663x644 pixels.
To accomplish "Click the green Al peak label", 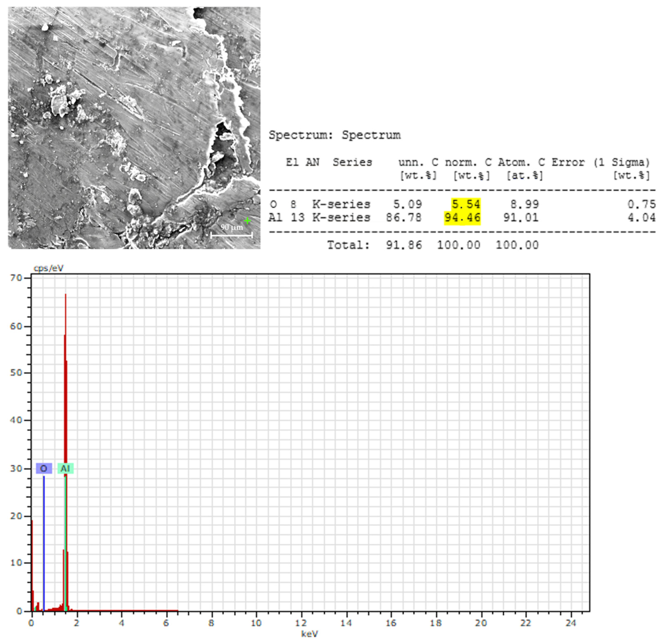I will (x=65, y=469).
